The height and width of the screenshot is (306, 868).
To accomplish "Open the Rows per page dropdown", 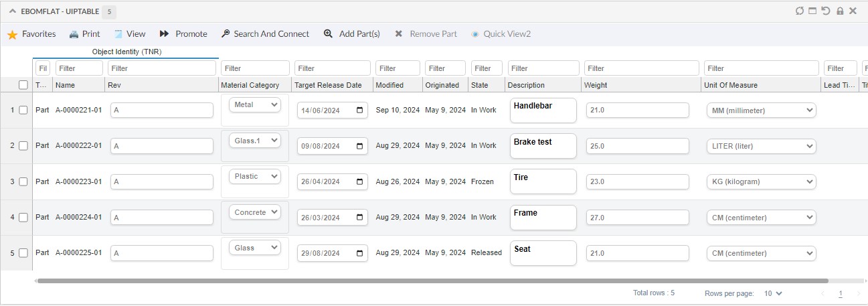I will coord(772,293).
